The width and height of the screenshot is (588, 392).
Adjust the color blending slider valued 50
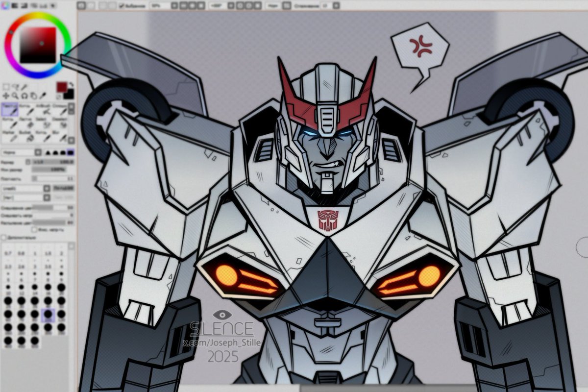53,207
